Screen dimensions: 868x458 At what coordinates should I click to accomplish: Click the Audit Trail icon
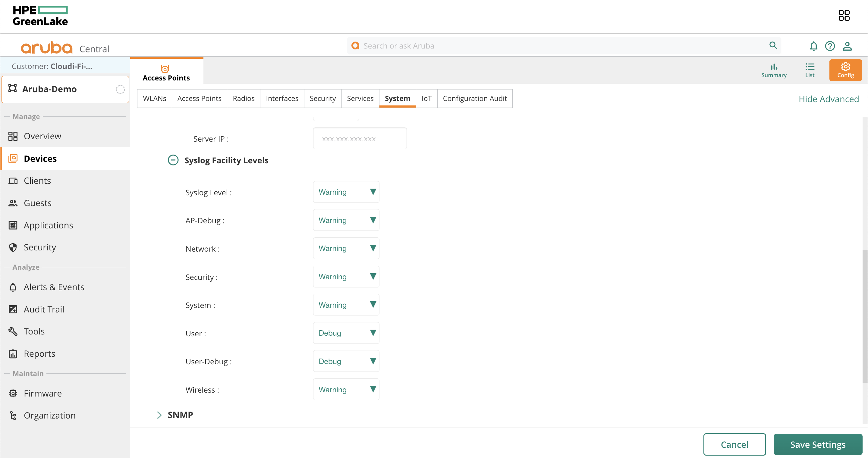(13, 309)
